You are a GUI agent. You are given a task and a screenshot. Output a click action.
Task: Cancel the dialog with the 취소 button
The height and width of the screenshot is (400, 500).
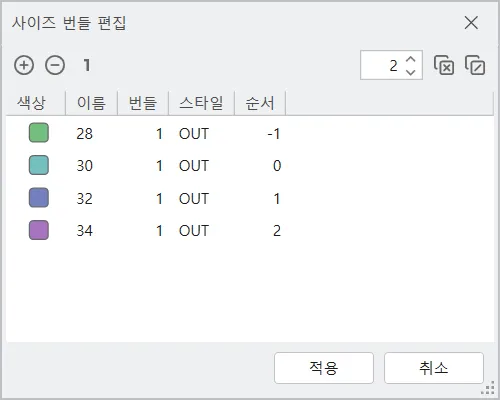[x=434, y=368]
